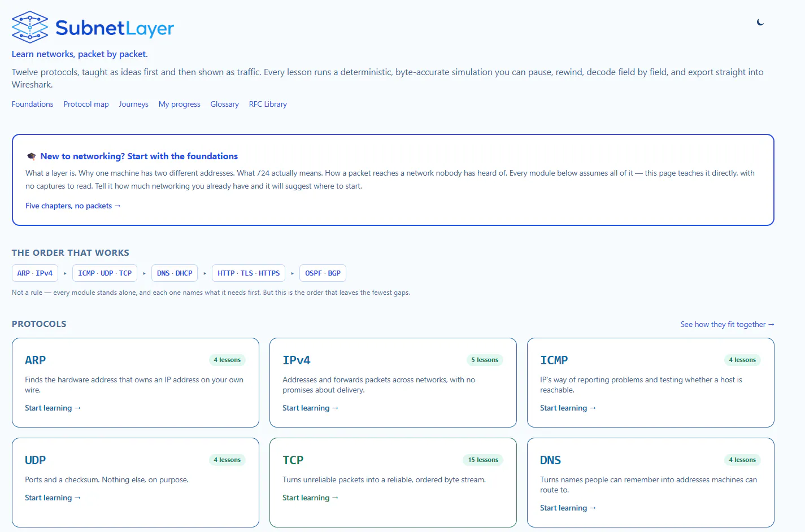Viewport: 805px width, 532px height.
Task: Select the 'ARP · IPv4' order chip
Action: (35, 273)
